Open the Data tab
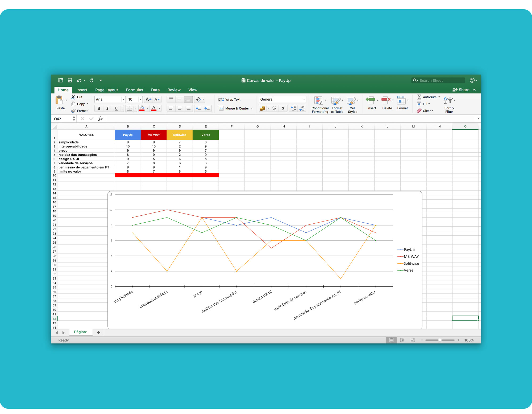The height and width of the screenshot is (414, 532). click(155, 90)
